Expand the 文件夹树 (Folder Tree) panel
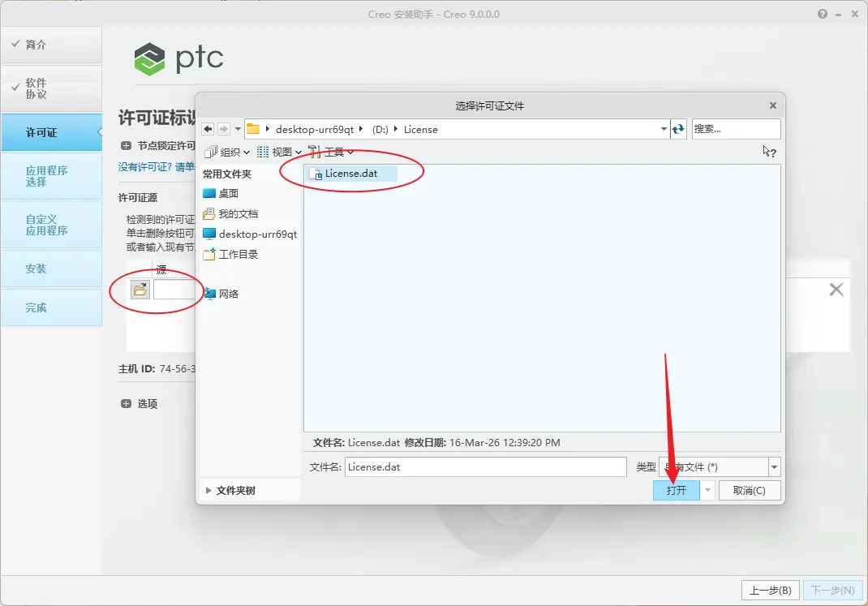The image size is (868, 606). pyautogui.click(x=231, y=490)
